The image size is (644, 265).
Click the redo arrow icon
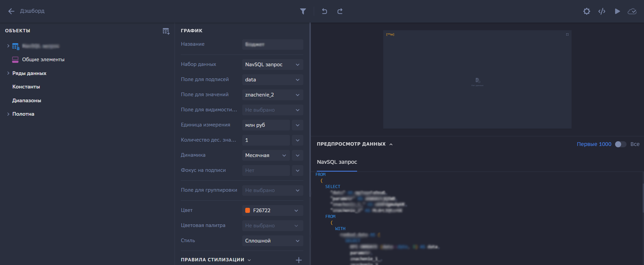tap(340, 11)
